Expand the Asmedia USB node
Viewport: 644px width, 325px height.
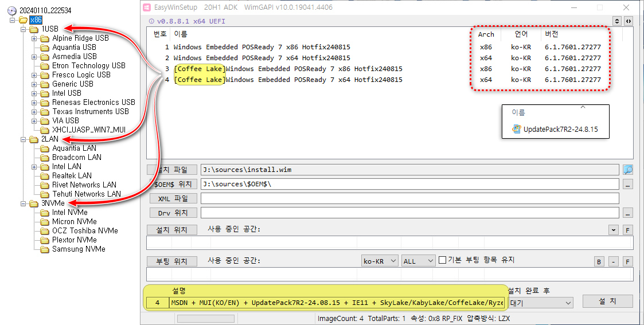[34, 57]
